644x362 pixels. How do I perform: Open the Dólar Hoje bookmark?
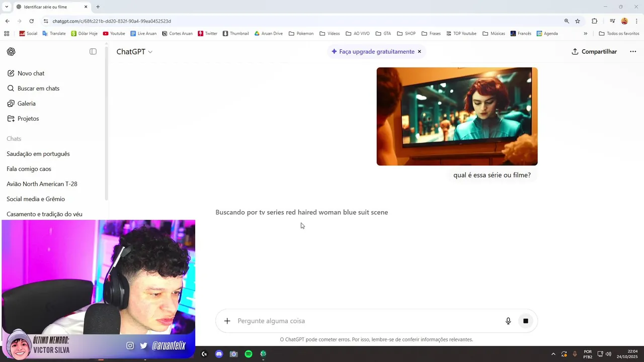coord(84,34)
